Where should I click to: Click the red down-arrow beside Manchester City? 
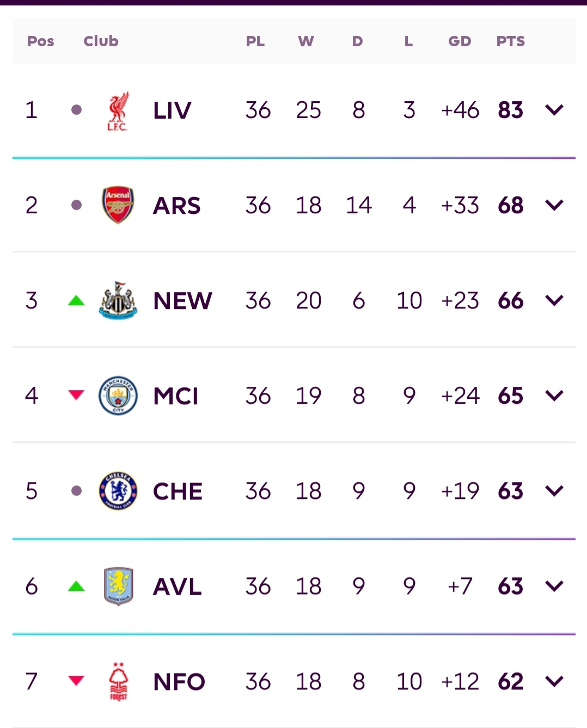click(76, 395)
